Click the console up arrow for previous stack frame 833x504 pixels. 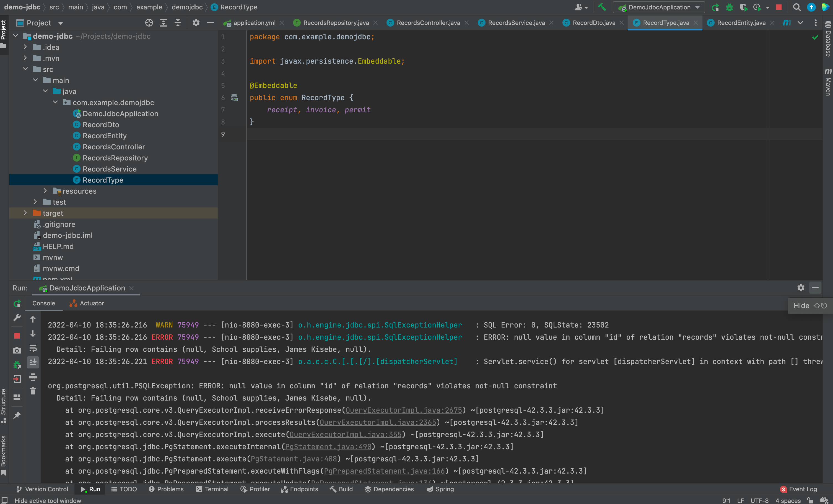(33, 319)
